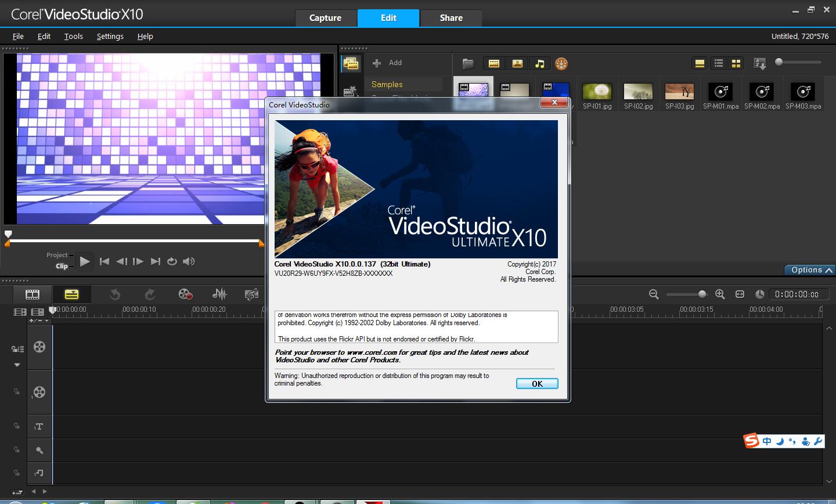Click the timeline zoom slider
The width and height of the screenshot is (836, 504).
point(686,294)
